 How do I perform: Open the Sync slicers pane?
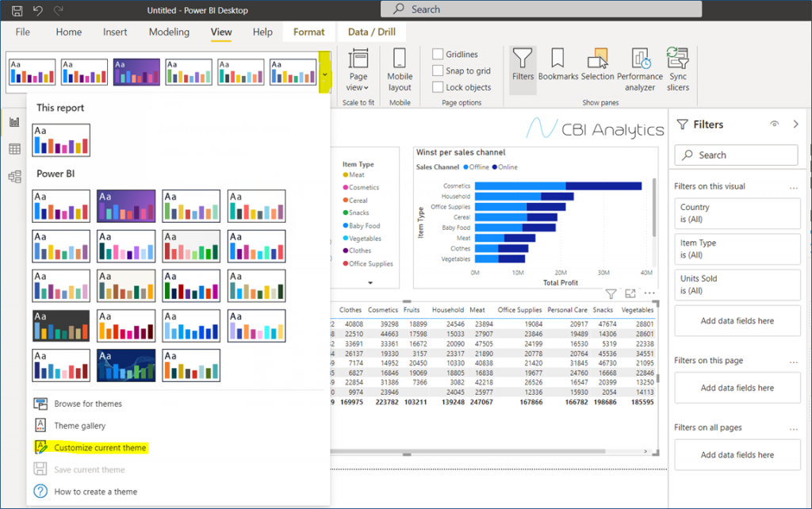point(677,70)
